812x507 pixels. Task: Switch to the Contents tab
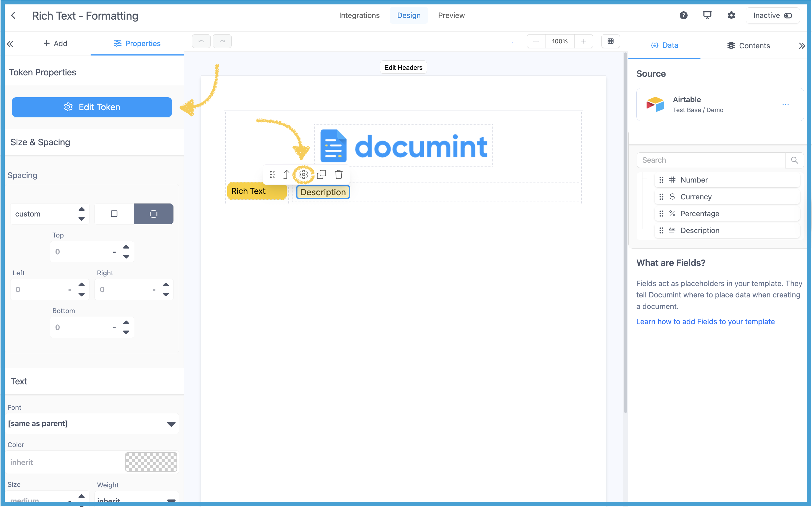(748, 46)
